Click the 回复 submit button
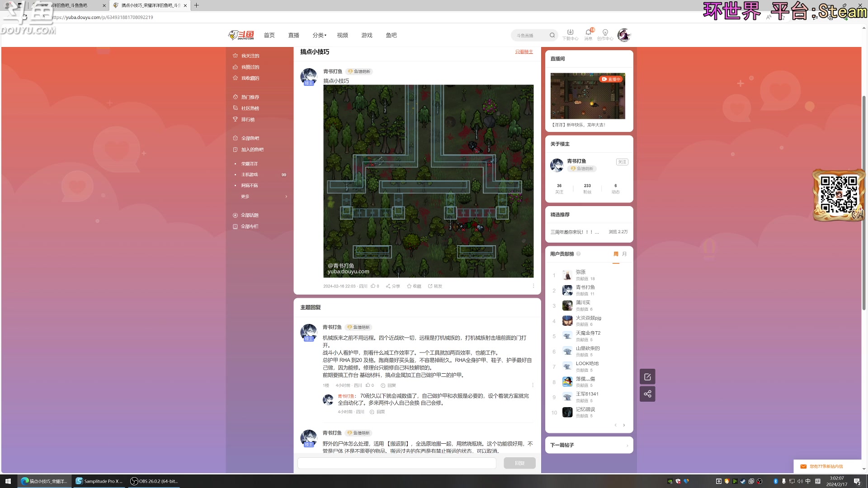Viewport: 868px width, 488px height. coord(519,463)
